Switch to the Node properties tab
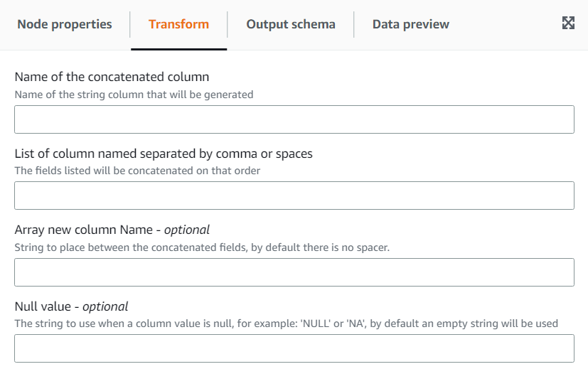588x369 pixels. 65,24
